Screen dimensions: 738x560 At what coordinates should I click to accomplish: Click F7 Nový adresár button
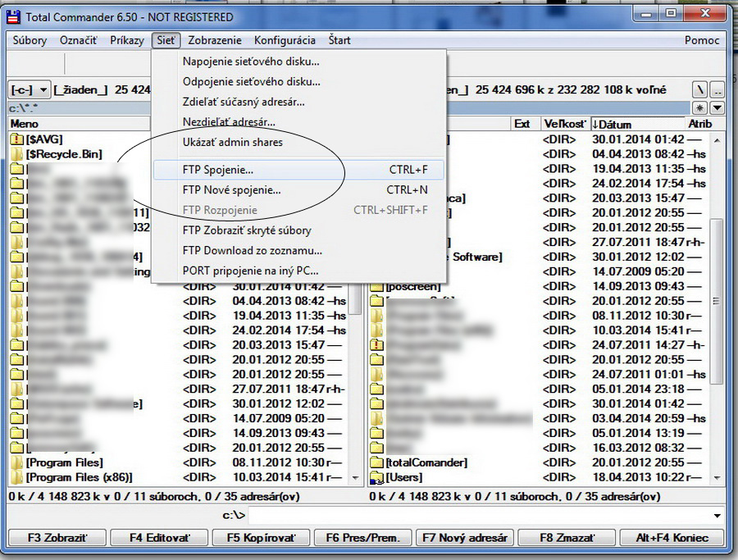pos(465,537)
